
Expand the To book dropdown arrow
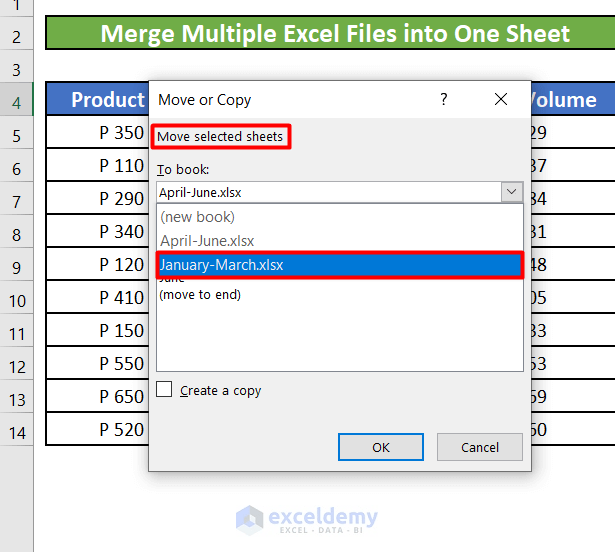click(x=511, y=192)
